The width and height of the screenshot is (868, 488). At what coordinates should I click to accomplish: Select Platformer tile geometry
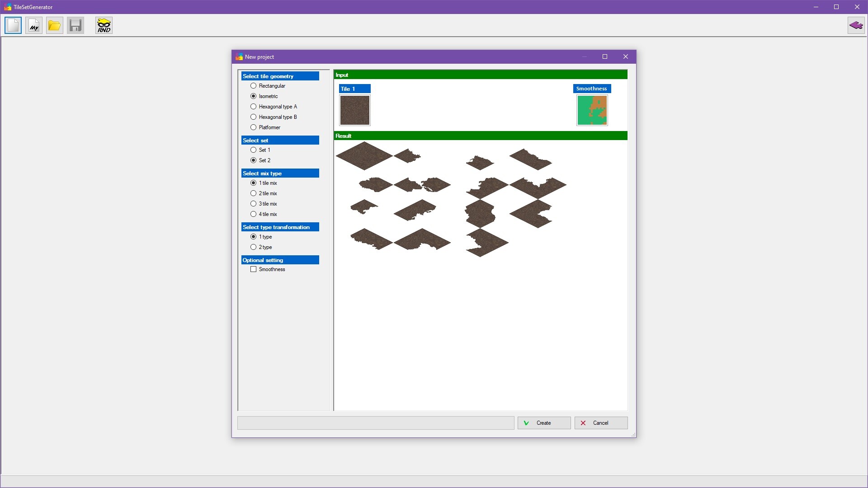click(253, 127)
